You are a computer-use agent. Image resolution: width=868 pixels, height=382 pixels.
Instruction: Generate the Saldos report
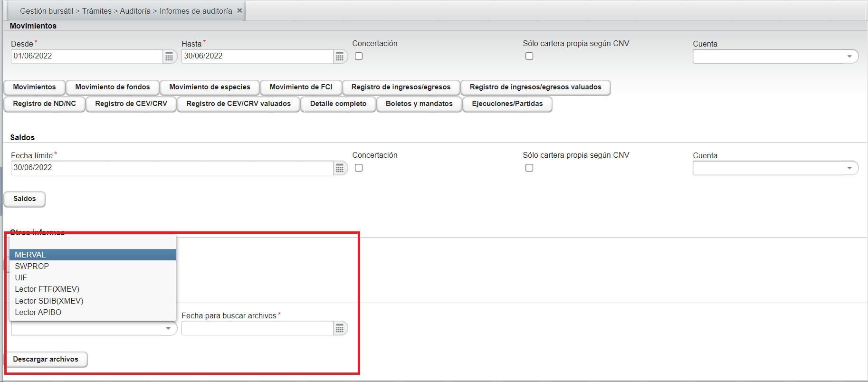[x=25, y=199]
